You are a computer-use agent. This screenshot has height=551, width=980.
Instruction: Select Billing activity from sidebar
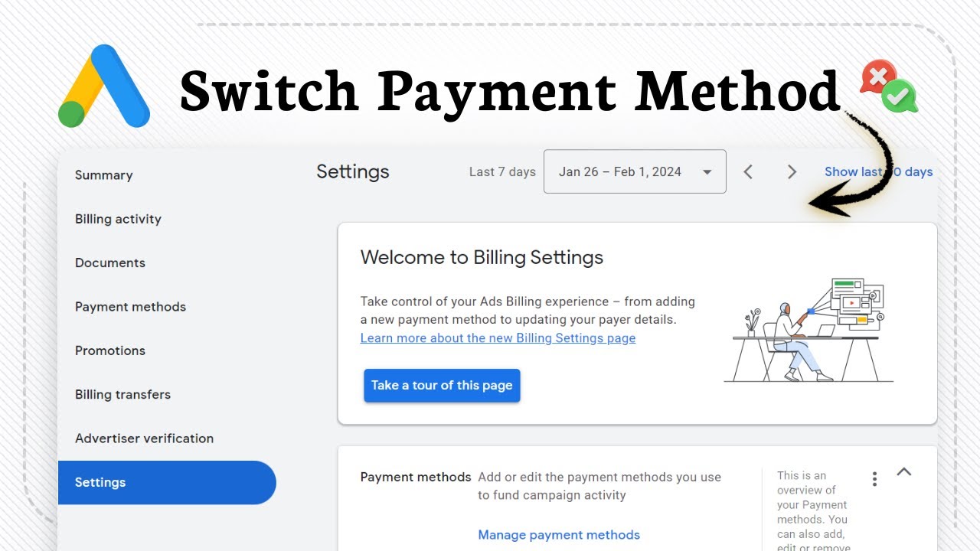(118, 219)
